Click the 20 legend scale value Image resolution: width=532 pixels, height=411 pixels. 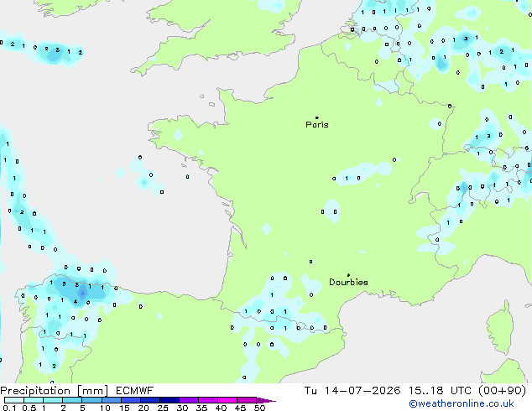click(x=143, y=408)
